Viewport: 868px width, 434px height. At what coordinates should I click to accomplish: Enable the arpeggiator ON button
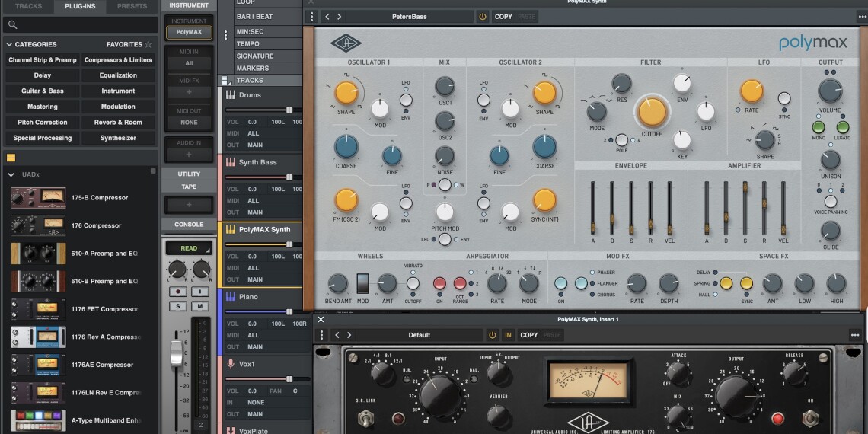[439, 283]
